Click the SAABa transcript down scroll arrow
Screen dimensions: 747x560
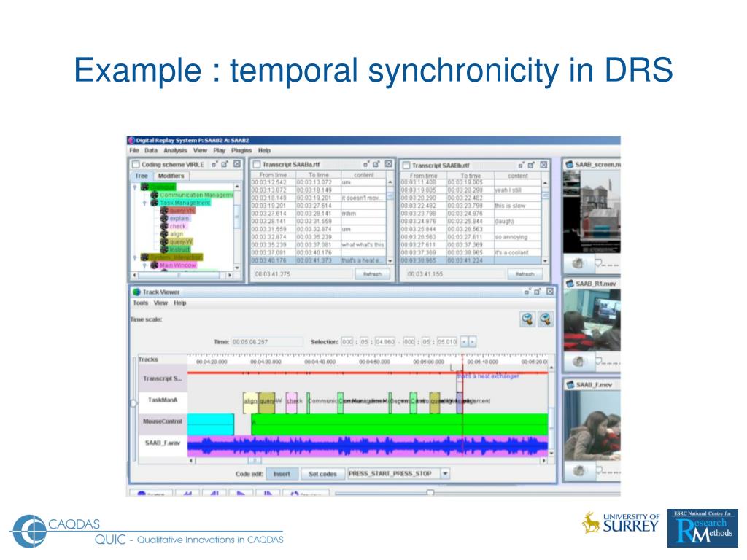pos(390,260)
